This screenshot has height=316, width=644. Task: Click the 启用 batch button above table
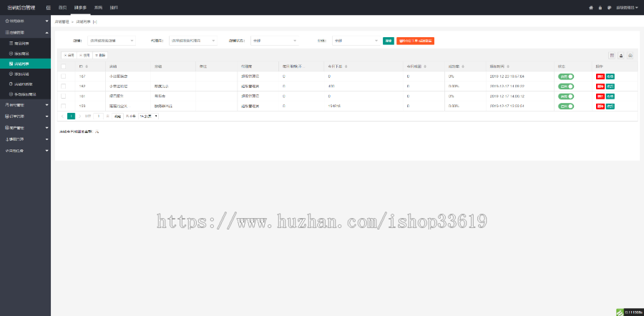point(69,55)
